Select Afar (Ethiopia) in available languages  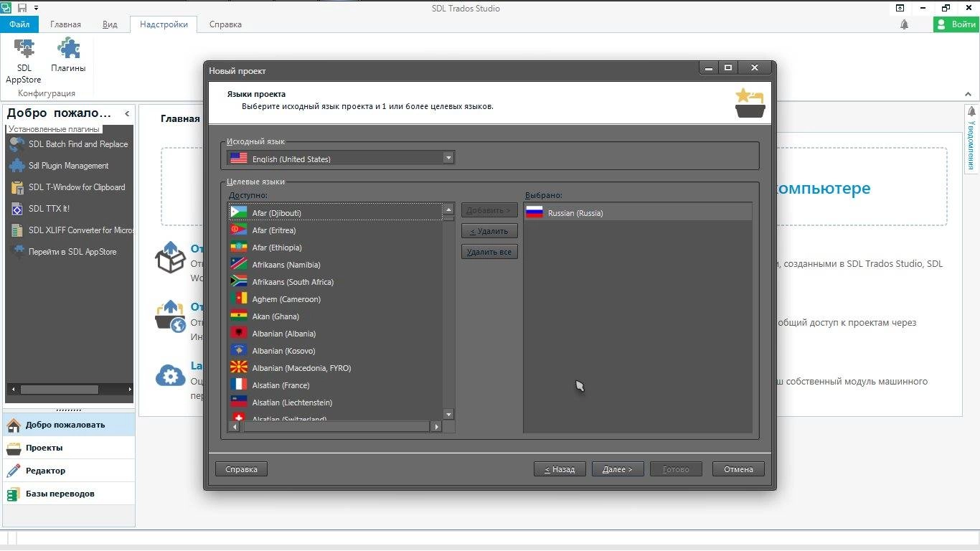point(336,248)
